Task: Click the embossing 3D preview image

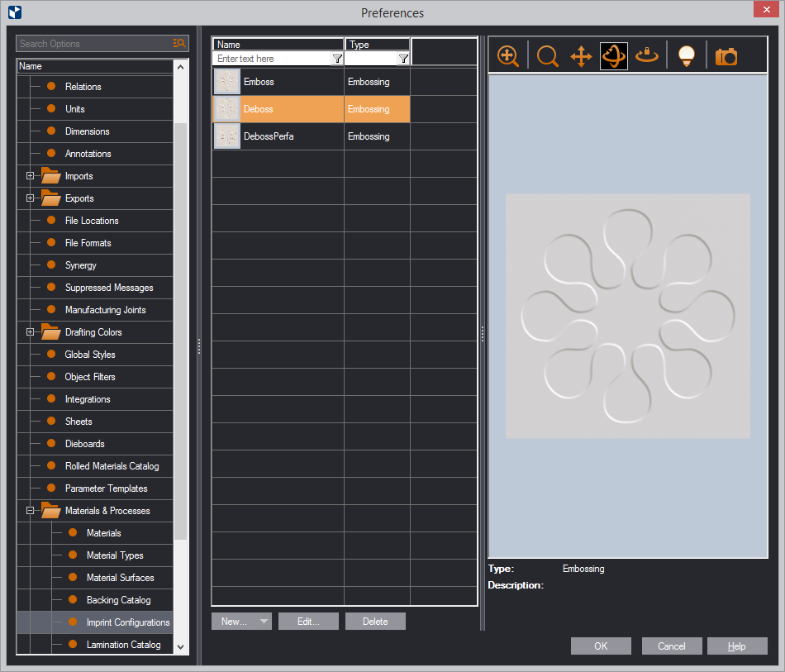Action: (x=628, y=316)
